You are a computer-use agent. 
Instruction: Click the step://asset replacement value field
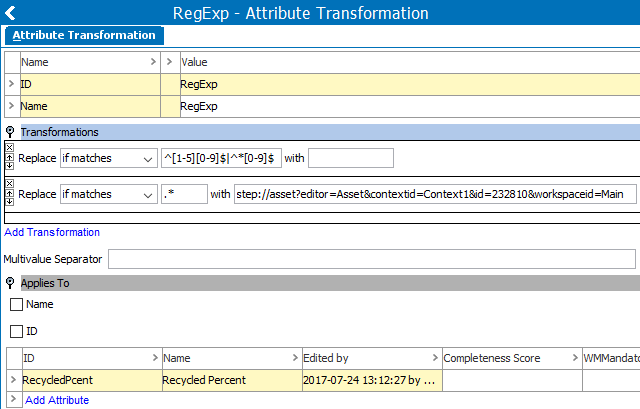click(434, 194)
